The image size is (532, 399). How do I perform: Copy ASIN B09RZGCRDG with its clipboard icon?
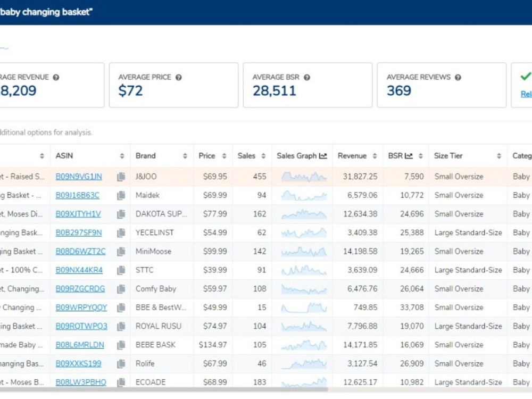(121, 289)
